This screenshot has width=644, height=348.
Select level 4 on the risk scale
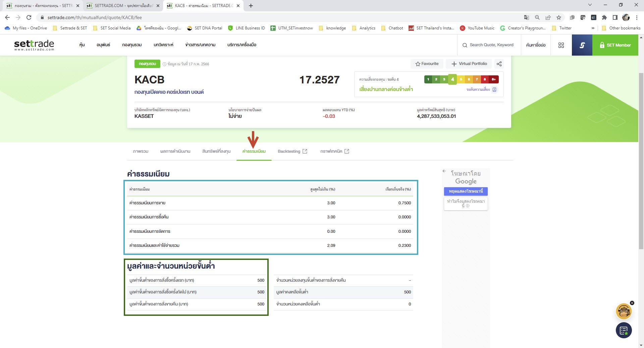point(452,79)
